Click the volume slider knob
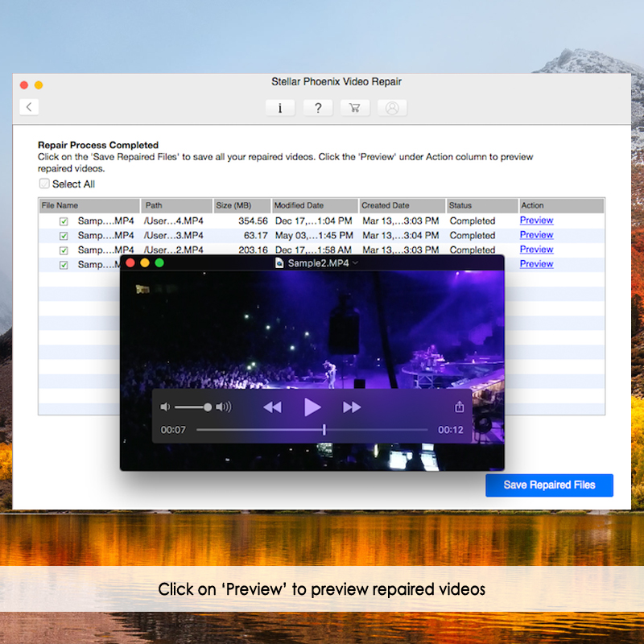Image resolution: width=644 pixels, height=644 pixels. click(208, 407)
